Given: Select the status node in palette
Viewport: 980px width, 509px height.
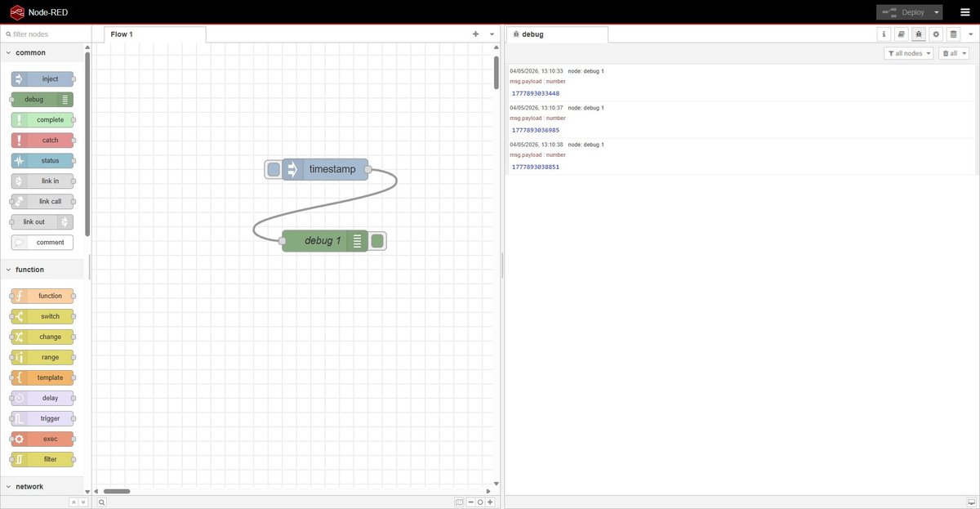Looking at the screenshot, I should coord(42,160).
